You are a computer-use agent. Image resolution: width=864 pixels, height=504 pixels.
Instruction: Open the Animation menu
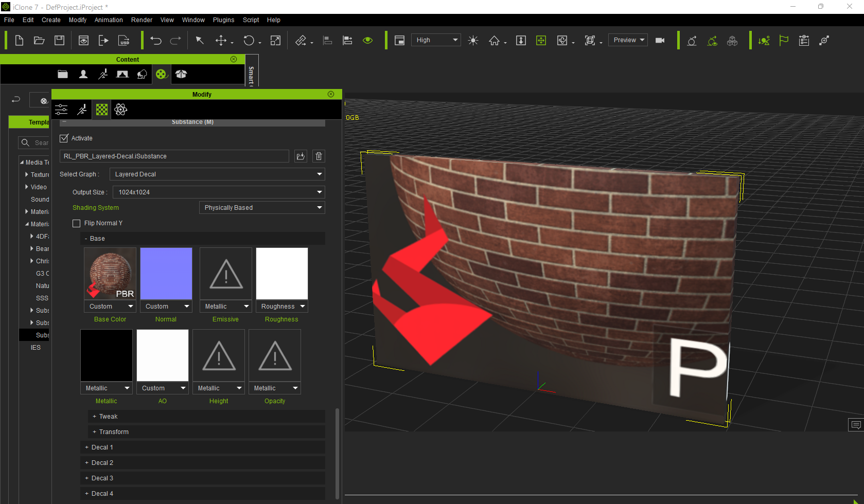109,20
